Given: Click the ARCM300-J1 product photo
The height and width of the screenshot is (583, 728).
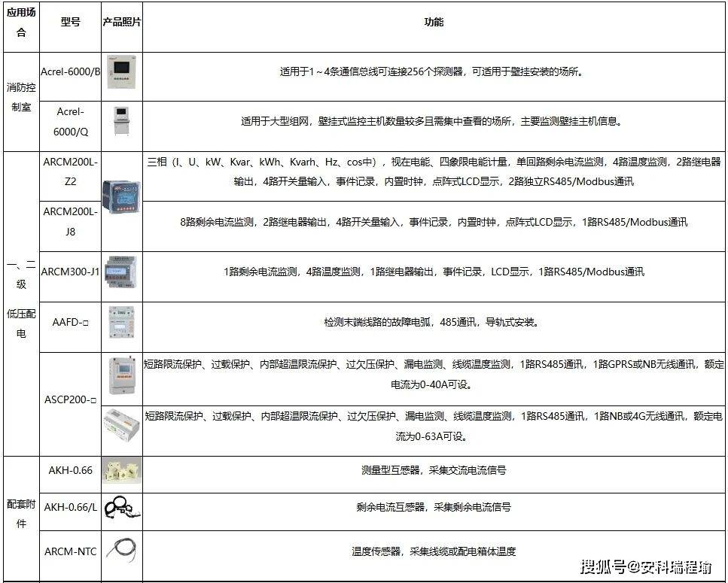Looking at the screenshot, I should [x=121, y=272].
